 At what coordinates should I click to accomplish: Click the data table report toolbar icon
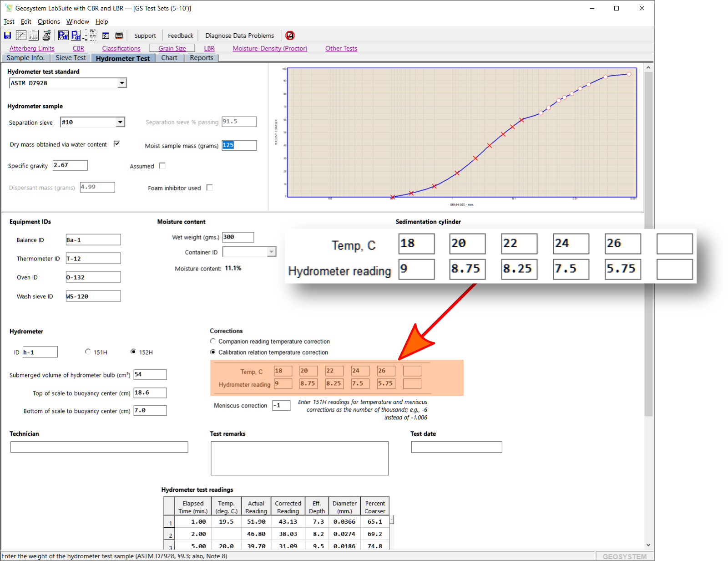coord(34,36)
